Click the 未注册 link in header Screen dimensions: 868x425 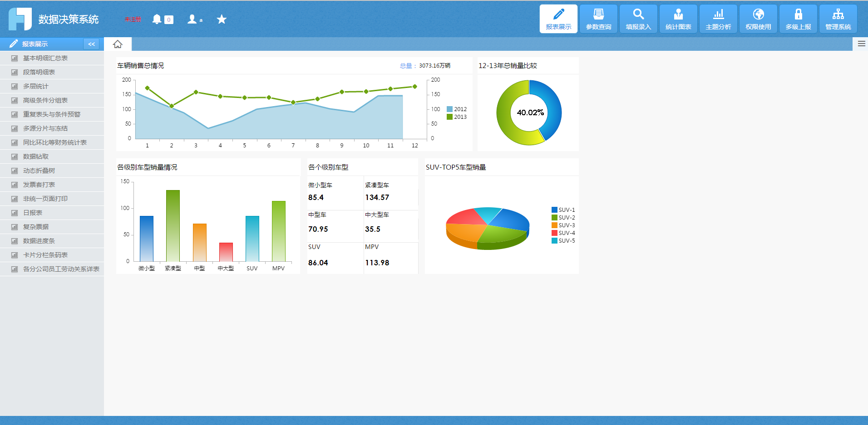[x=133, y=20]
